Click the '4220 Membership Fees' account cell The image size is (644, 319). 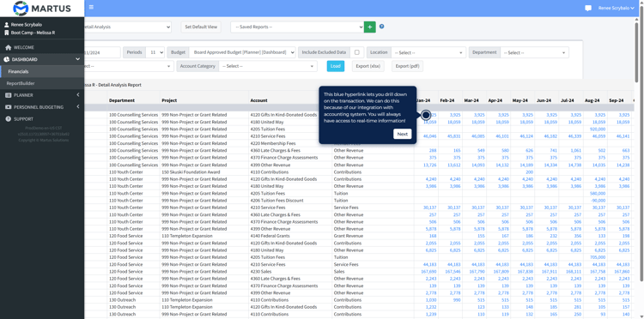[272, 143]
